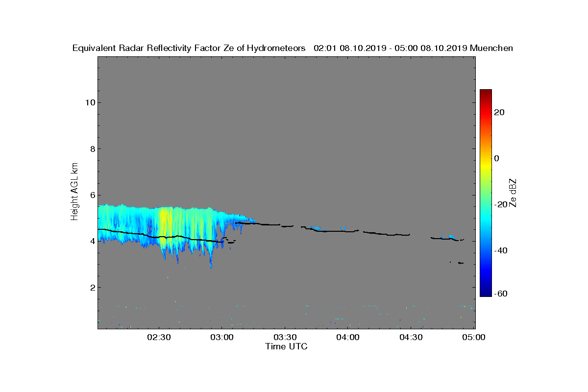Pick the dark blue bottom of the colorbar
The height and width of the screenshot is (392, 588).
click(486, 293)
